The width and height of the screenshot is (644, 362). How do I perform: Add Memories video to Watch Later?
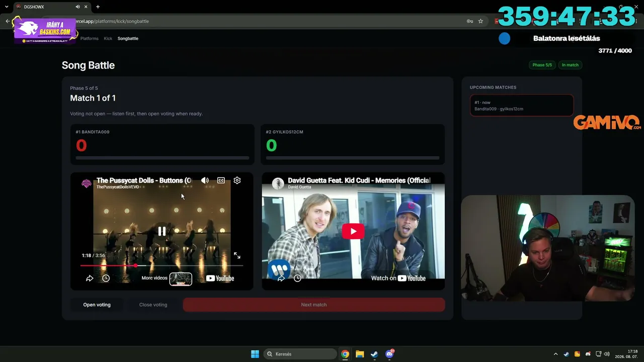point(297,278)
